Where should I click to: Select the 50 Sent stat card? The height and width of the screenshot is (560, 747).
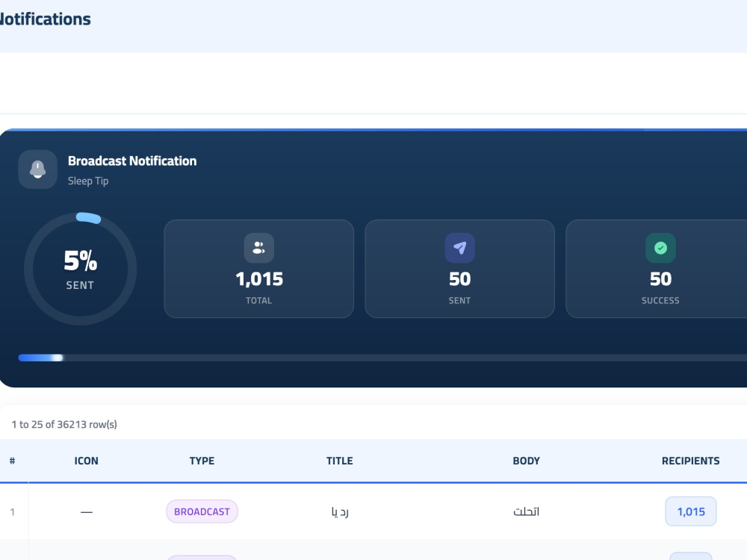pos(459,269)
